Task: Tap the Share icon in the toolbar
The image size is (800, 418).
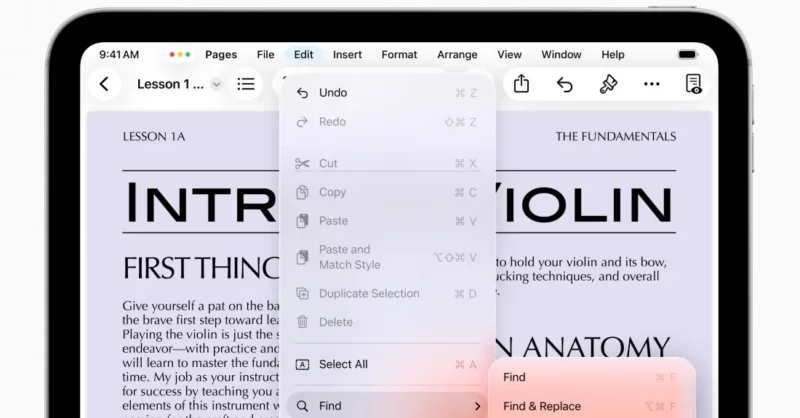Action: [521, 84]
